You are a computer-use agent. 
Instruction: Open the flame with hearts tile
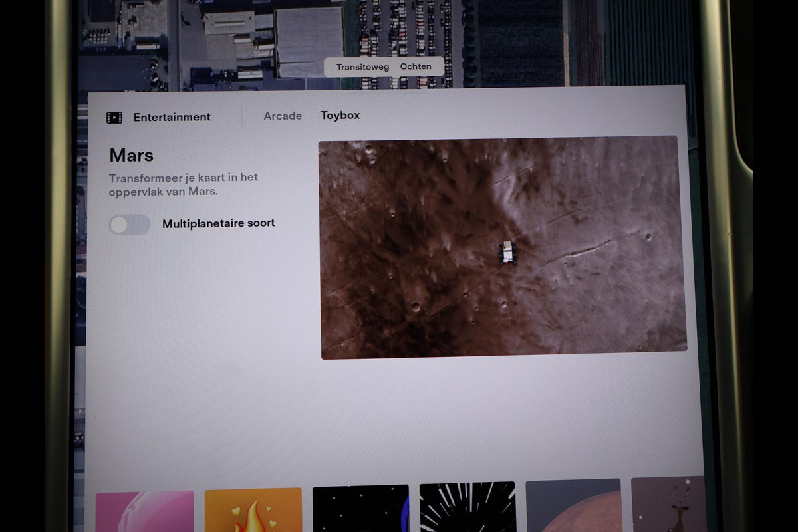tap(253, 509)
